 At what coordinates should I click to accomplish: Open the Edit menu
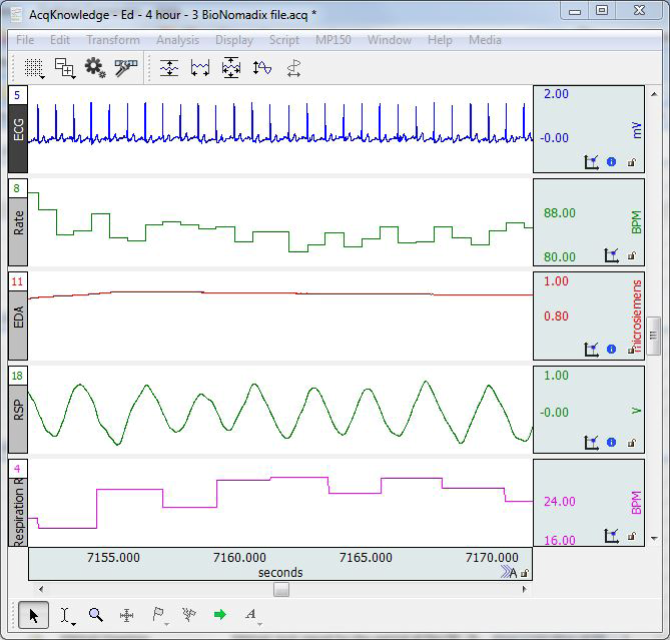pos(60,40)
